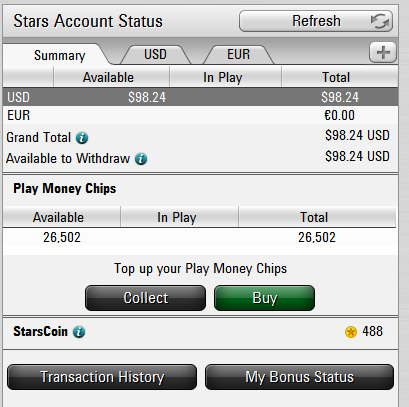Click the StarsCoin info icon
This screenshot has height=407, width=409.
pyautogui.click(x=79, y=332)
